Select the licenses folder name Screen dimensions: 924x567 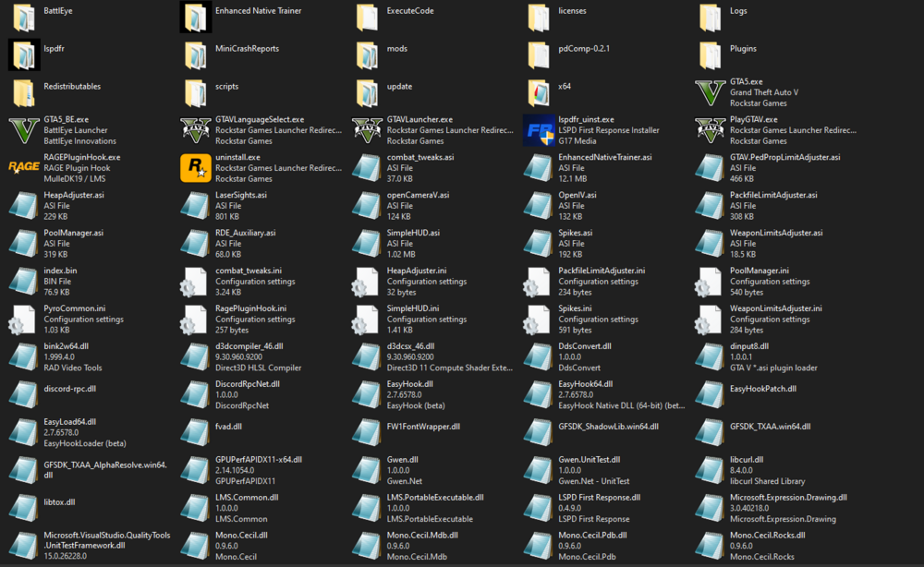tap(572, 10)
